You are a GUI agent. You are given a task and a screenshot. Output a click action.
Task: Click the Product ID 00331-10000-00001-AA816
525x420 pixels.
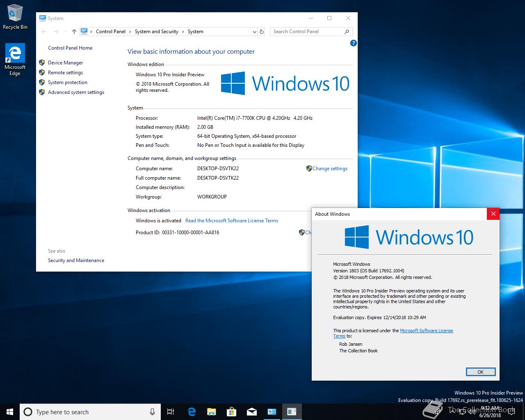coord(190,233)
